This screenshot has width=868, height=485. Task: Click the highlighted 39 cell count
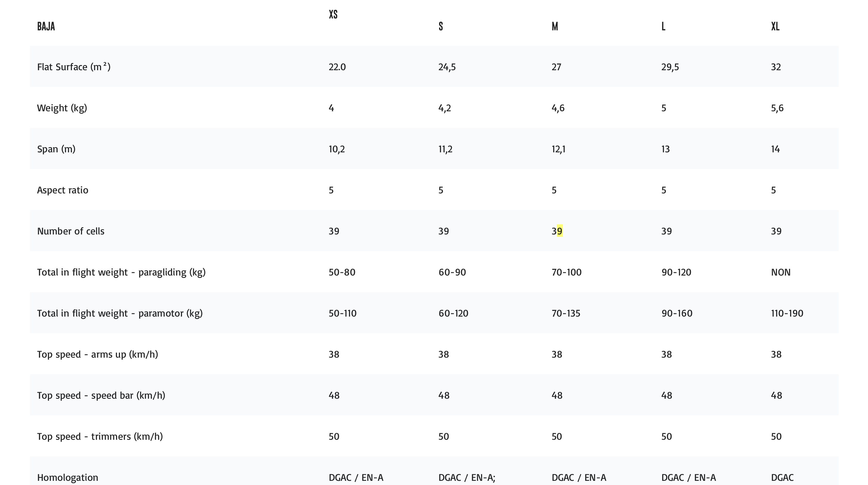click(x=557, y=231)
